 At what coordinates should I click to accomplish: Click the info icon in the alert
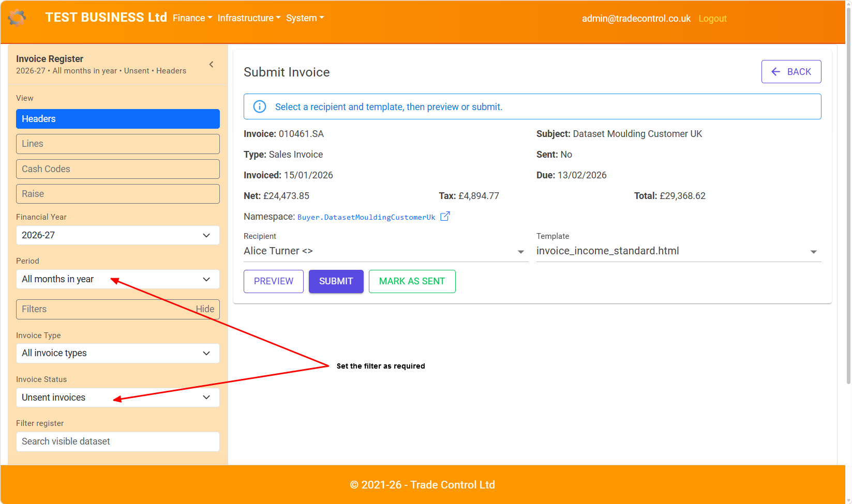(260, 106)
